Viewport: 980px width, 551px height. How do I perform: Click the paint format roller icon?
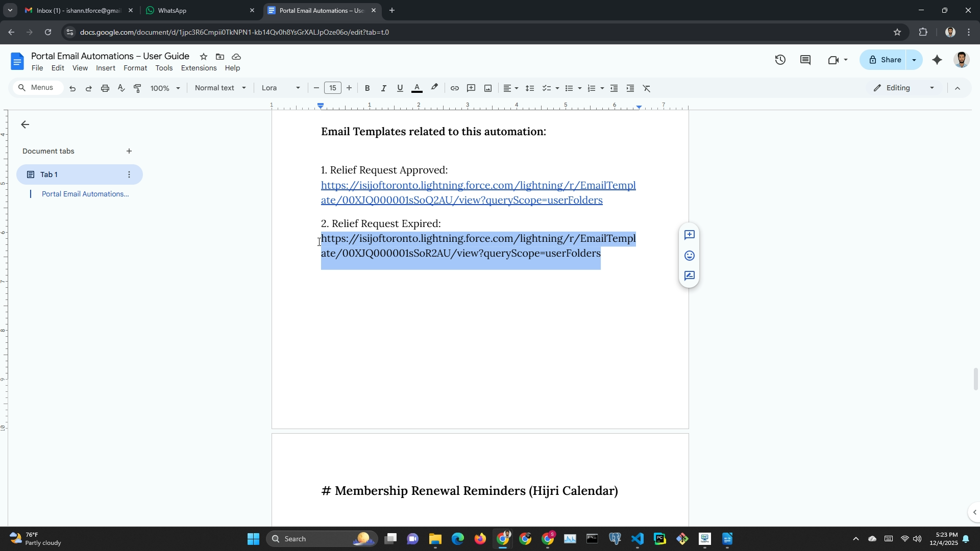pos(137,88)
